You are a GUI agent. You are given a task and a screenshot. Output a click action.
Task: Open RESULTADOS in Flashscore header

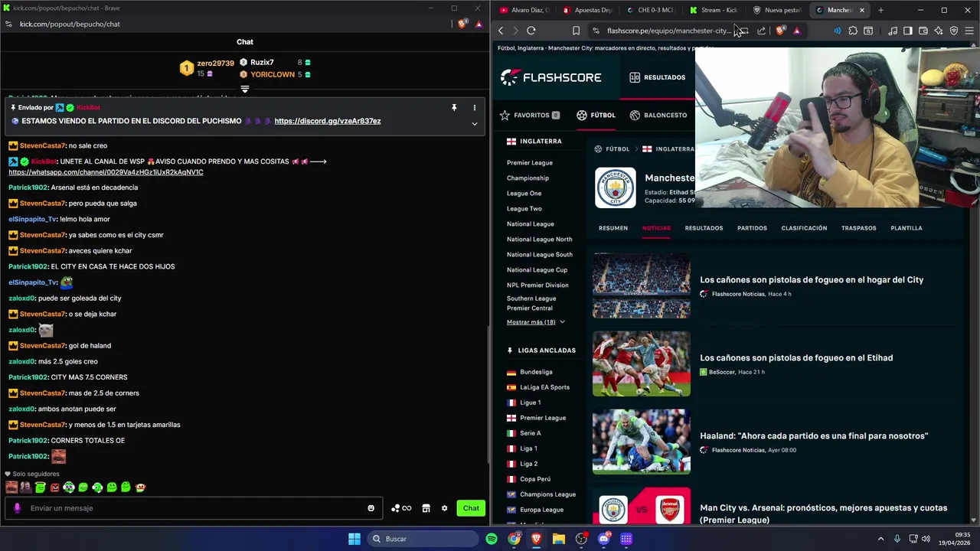(x=657, y=77)
